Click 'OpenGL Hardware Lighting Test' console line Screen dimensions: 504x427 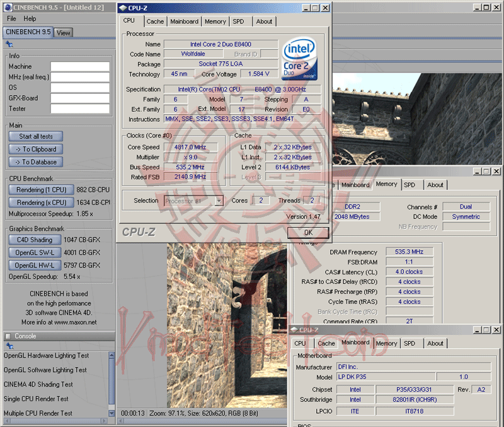pos(46,356)
